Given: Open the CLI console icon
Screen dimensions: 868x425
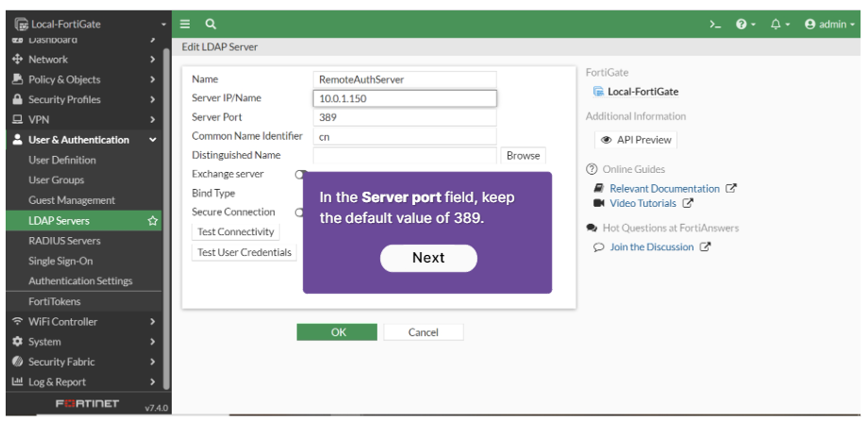Looking at the screenshot, I should click(x=715, y=25).
